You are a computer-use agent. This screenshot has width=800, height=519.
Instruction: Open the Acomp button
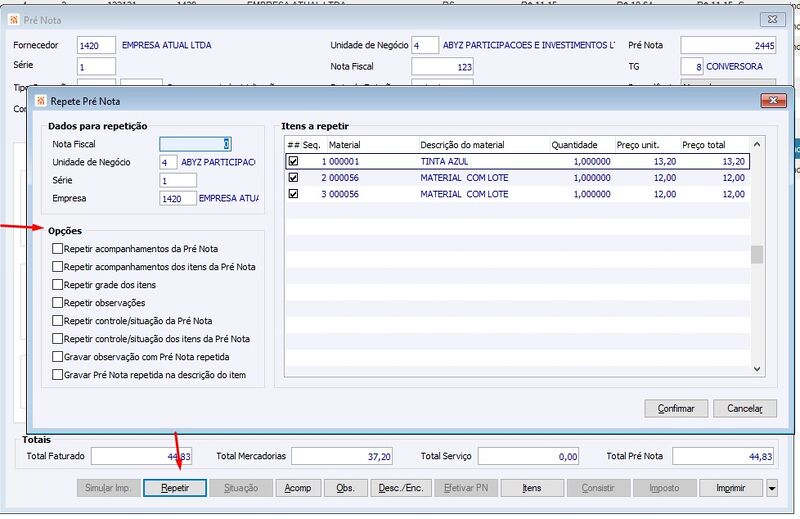click(x=297, y=488)
